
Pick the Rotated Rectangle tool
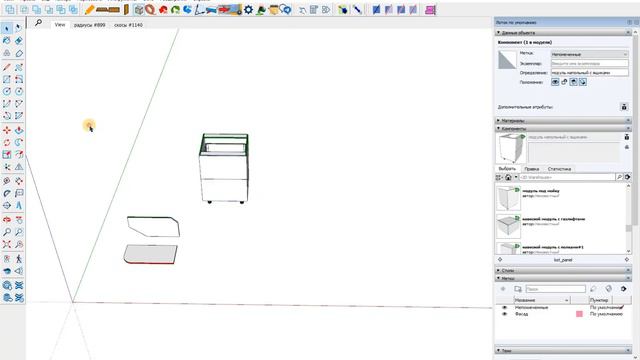(19, 80)
